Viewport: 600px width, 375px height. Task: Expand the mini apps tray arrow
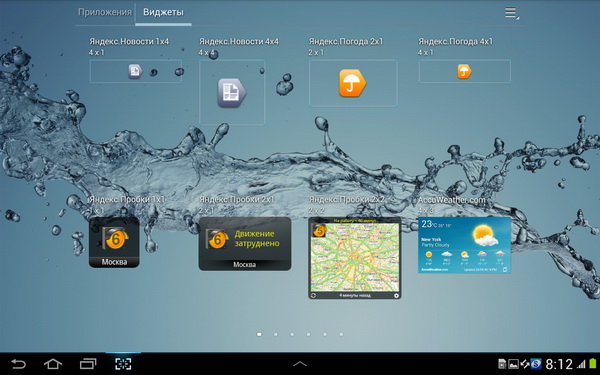click(300, 364)
